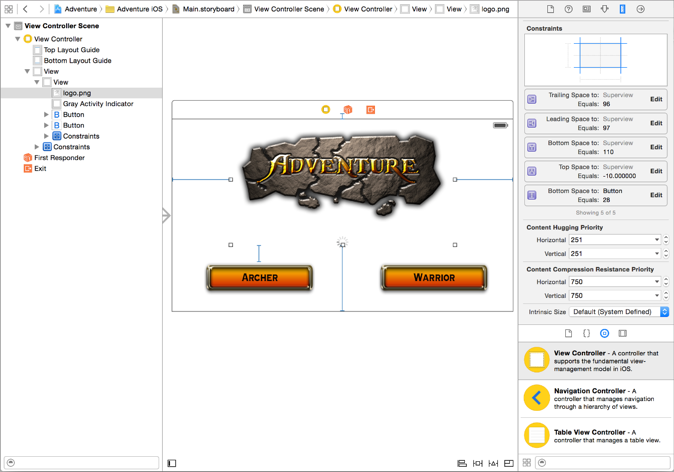Select First Responder in outline
Image resolution: width=674 pixels, height=472 pixels.
click(59, 158)
